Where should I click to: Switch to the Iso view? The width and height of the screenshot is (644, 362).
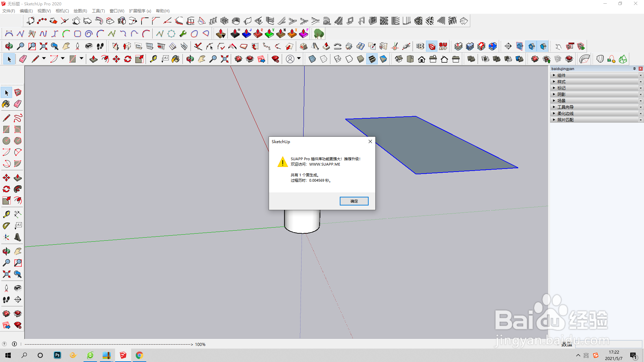399,59
